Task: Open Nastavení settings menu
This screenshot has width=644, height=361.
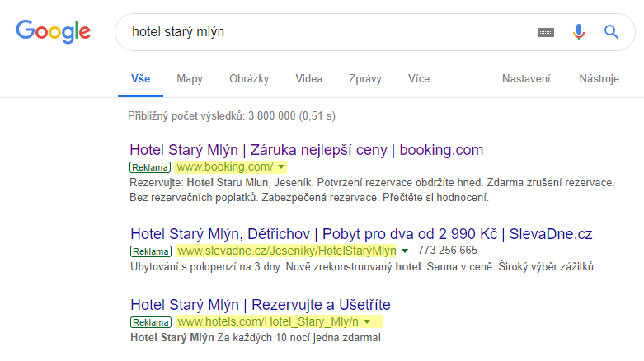Action: pos(526,79)
